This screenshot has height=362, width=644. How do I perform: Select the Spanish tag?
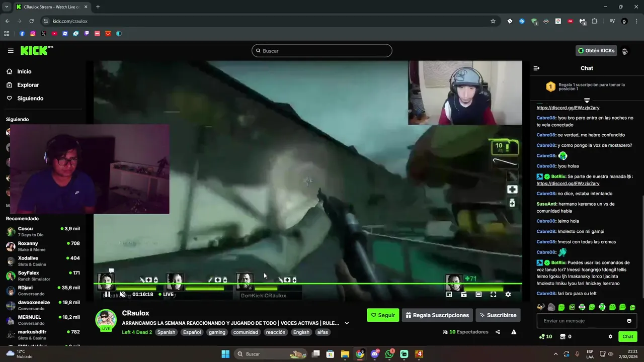pos(166,332)
